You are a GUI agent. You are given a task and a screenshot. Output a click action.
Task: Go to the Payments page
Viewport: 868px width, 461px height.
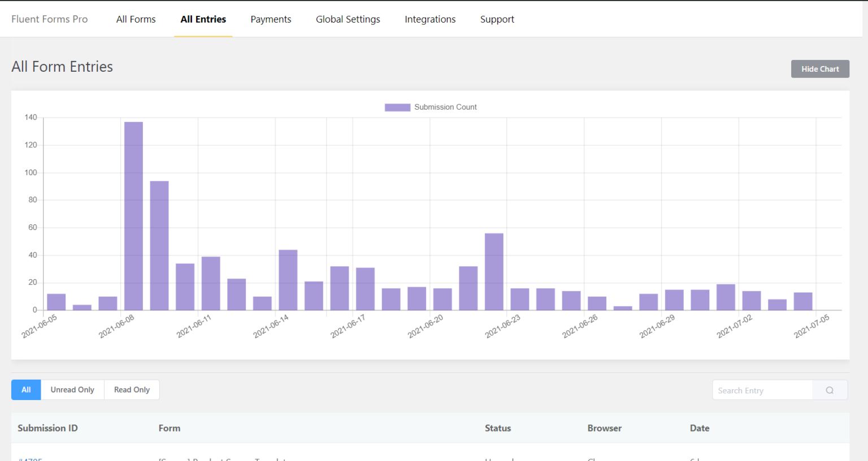[271, 19]
